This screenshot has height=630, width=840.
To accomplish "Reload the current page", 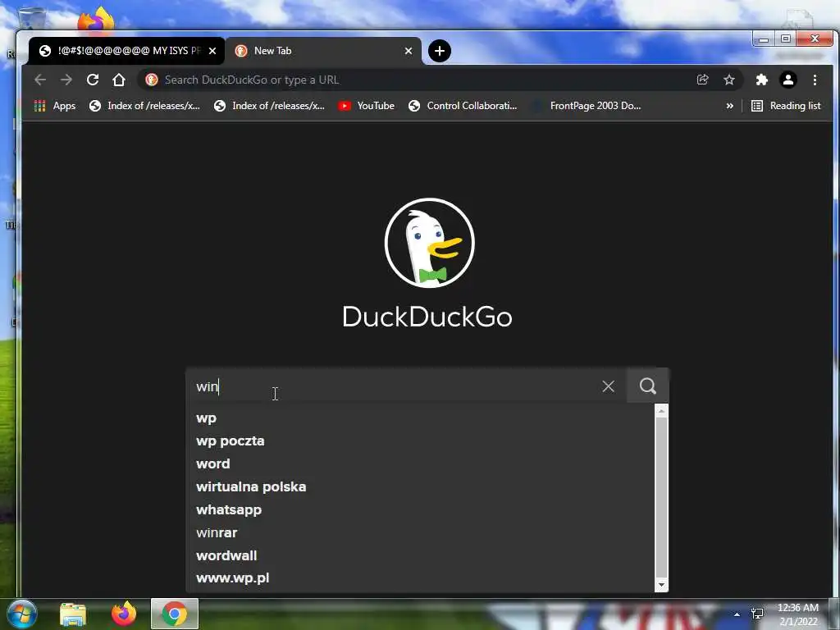I will pyautogui.click(x=93, y=80).
